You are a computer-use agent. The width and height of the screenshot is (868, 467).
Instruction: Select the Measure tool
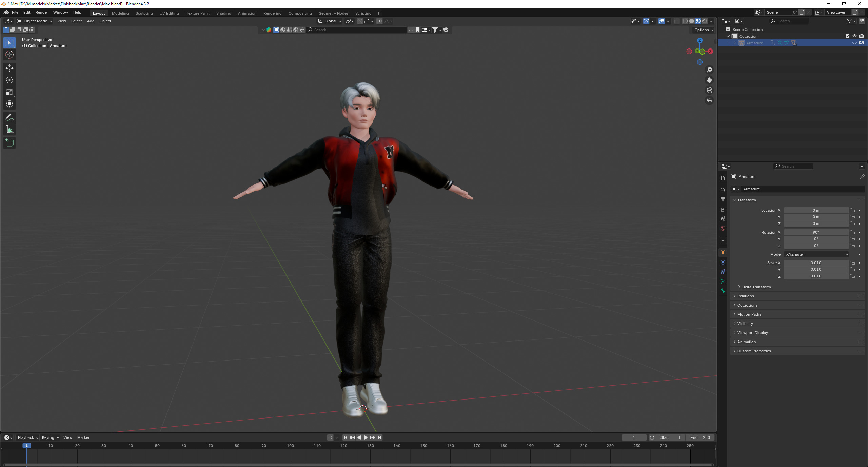coord(9,130)
